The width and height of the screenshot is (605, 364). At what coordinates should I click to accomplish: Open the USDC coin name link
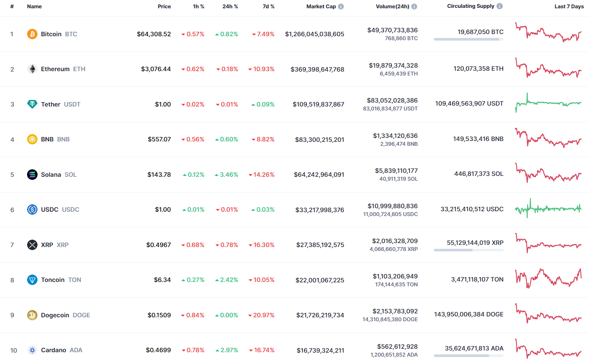[x=49, y=209]
